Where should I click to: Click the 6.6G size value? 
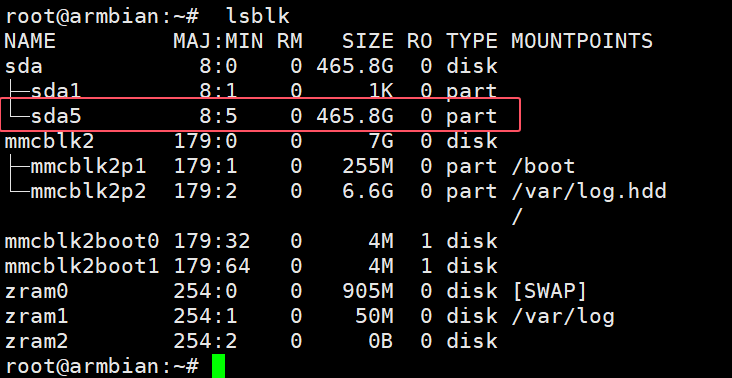[x=368, y=192]
